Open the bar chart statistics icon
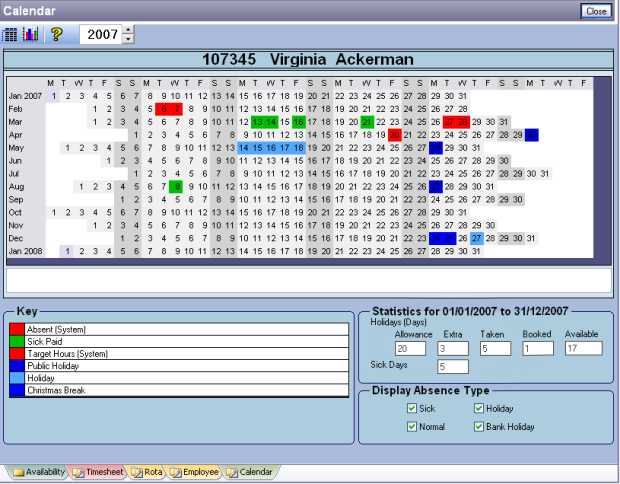620x484 pixels. tap(29, 35)
